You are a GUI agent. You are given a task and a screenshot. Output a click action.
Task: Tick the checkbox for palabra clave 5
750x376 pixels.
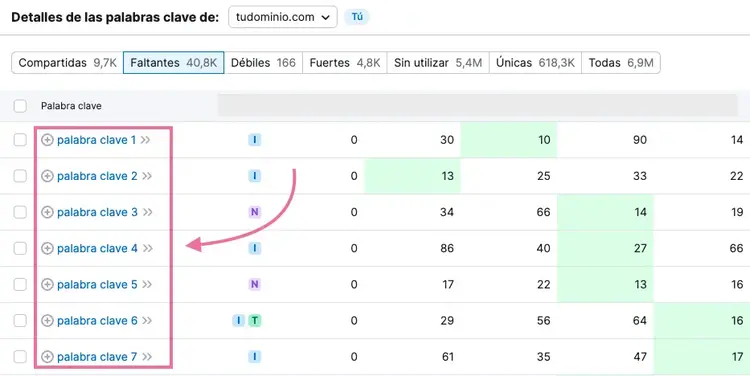pyautogui.click(x=20, y=285)
